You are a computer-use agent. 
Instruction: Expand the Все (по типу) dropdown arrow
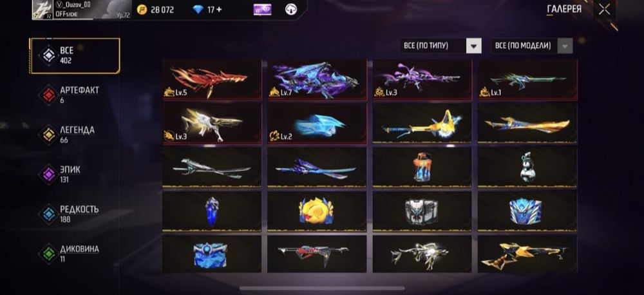tap(473, 46)
